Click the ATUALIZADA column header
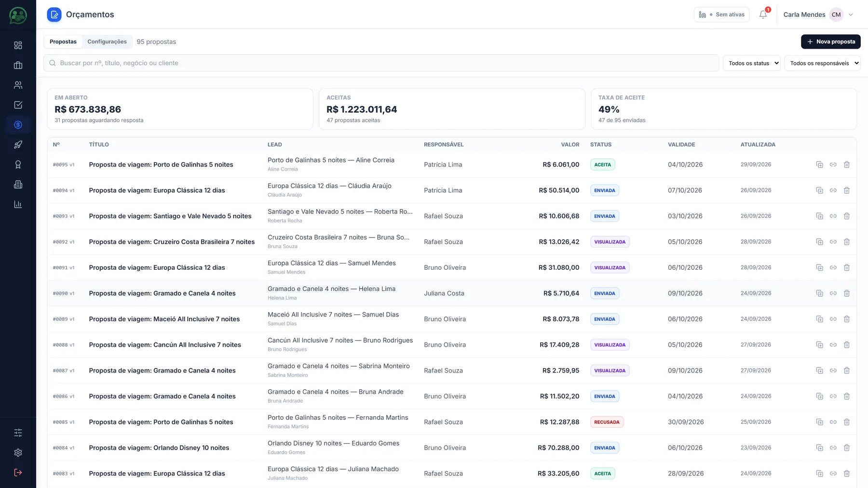868x488 pixels. (758, 145)
